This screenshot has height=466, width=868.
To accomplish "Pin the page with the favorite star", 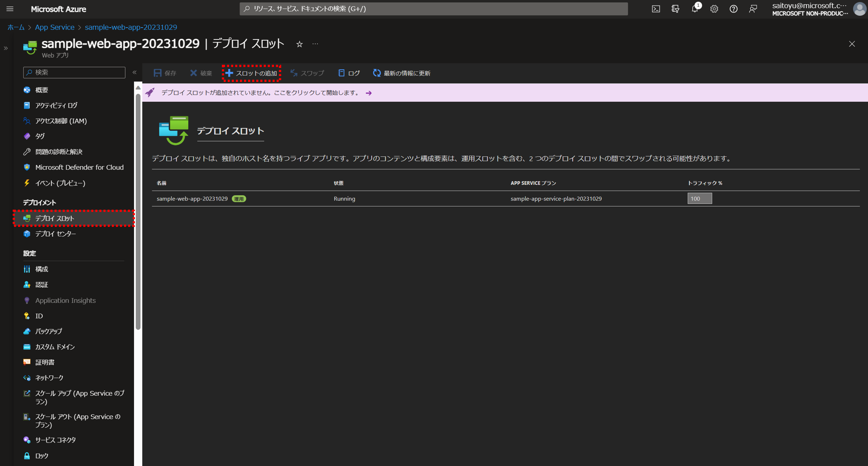I will (x=299, y=44).
